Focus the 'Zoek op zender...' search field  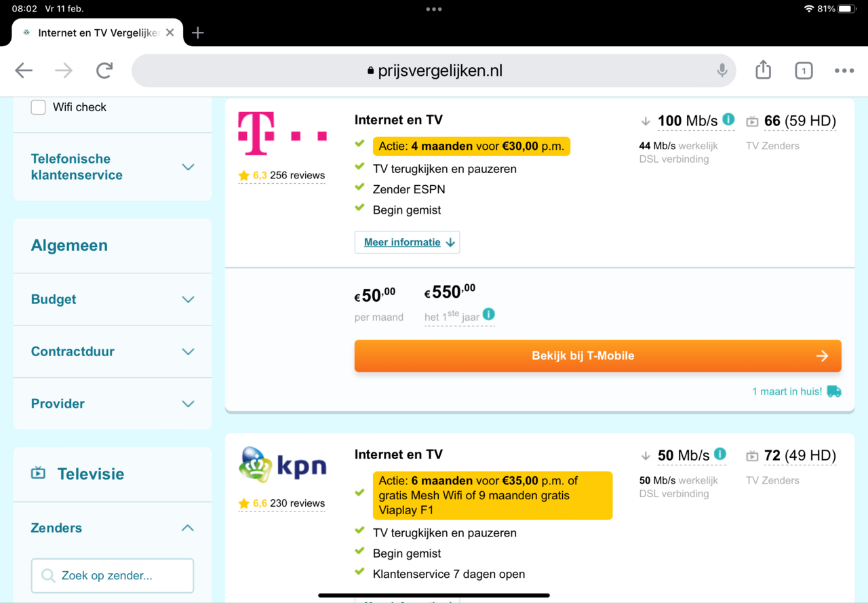click(x=113, y=576)
